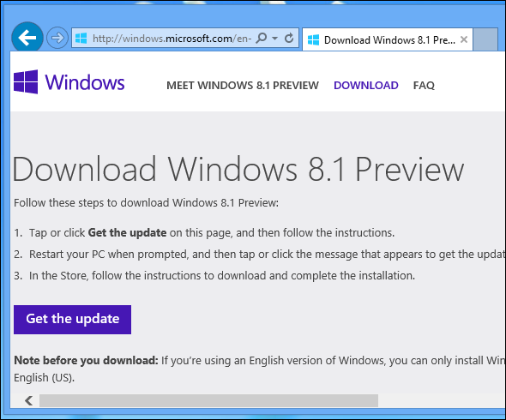The image size is (506, 420).
Task: Go back with the browser back arrow
Action: pos(27,38)
